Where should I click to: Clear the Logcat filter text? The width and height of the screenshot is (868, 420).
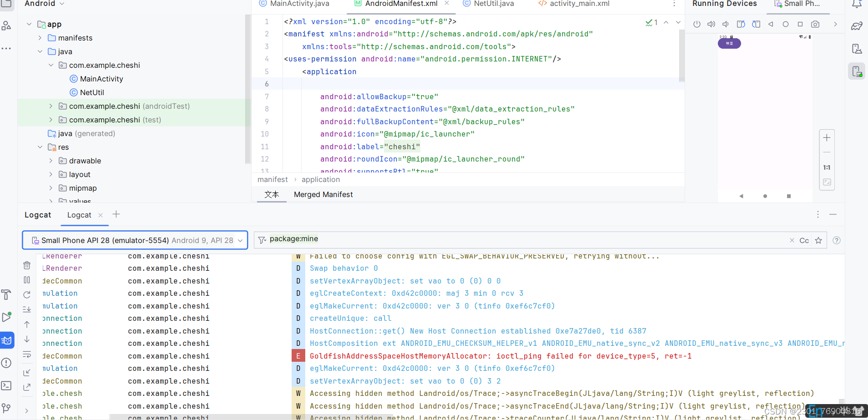(x=792, y=240)
